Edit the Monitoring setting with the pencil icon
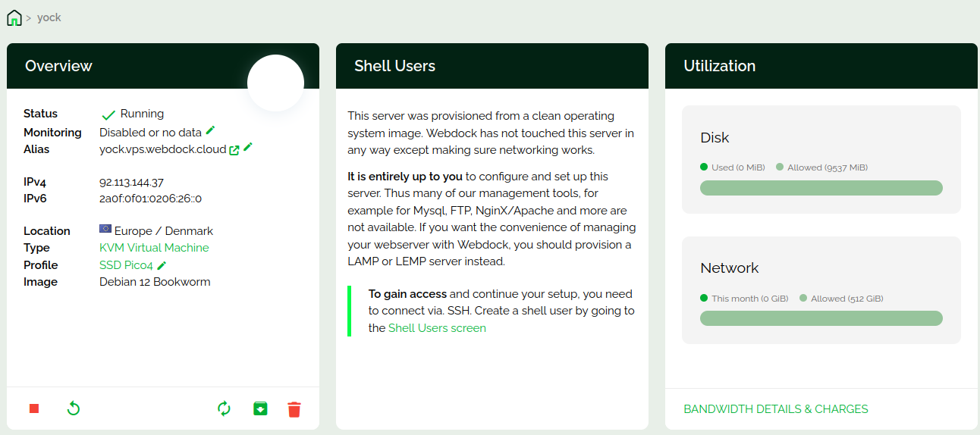Screen dimensions: 980x435 click(211, 131)
